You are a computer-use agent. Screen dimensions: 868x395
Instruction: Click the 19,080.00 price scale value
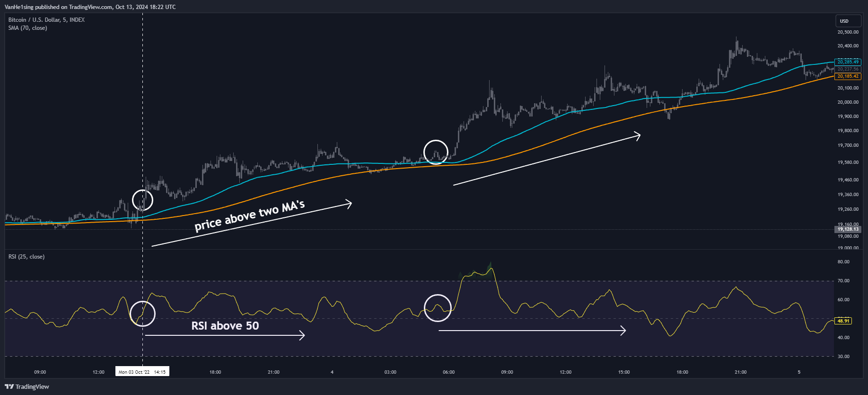(x=848, y=236)
